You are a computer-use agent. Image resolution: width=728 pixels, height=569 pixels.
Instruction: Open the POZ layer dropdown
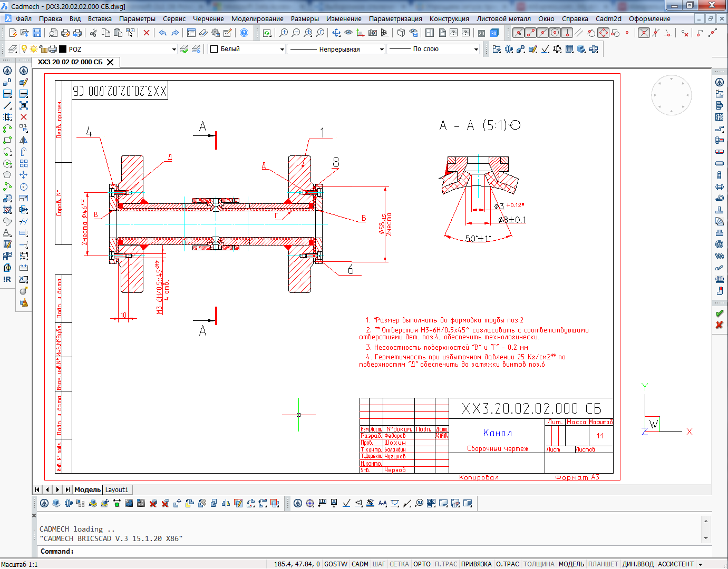pos(174,49)
